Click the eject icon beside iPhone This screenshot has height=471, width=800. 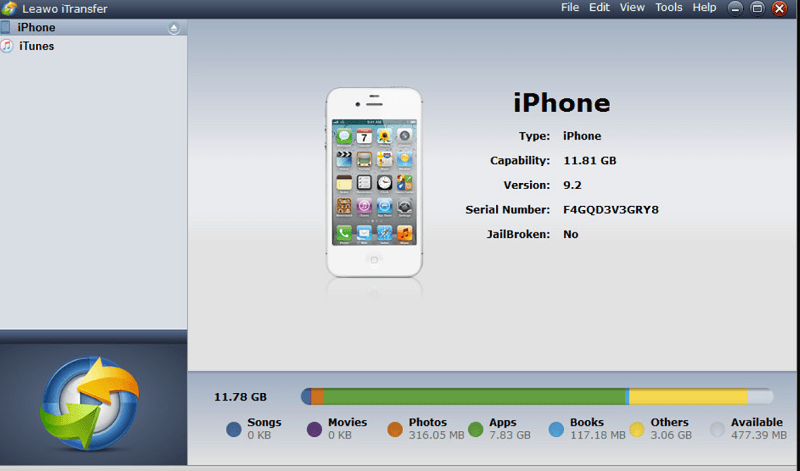click(174, 28)
